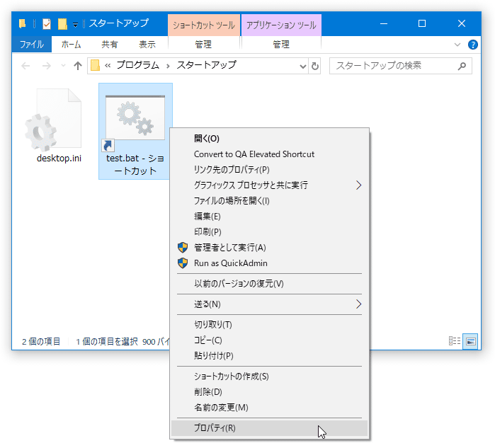495x448 pixels.
Task: Open 管理 tab under アプリケーション ツール
Action: click(281, 45)
